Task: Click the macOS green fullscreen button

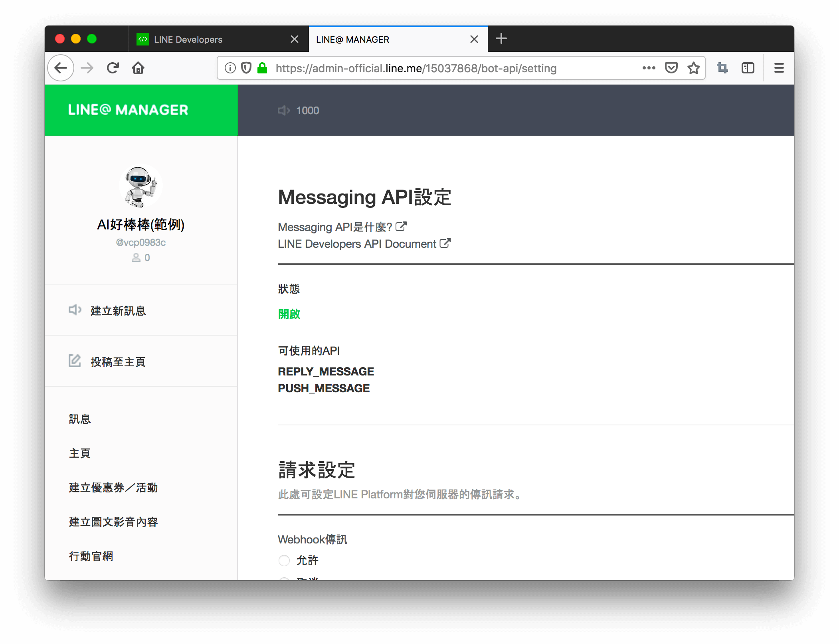Action: tap(92, 39)
